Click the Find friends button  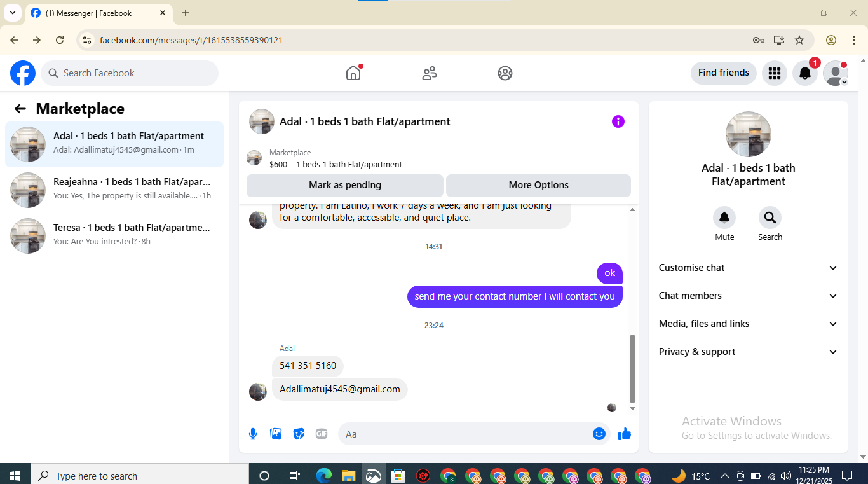tap(724, 73)
